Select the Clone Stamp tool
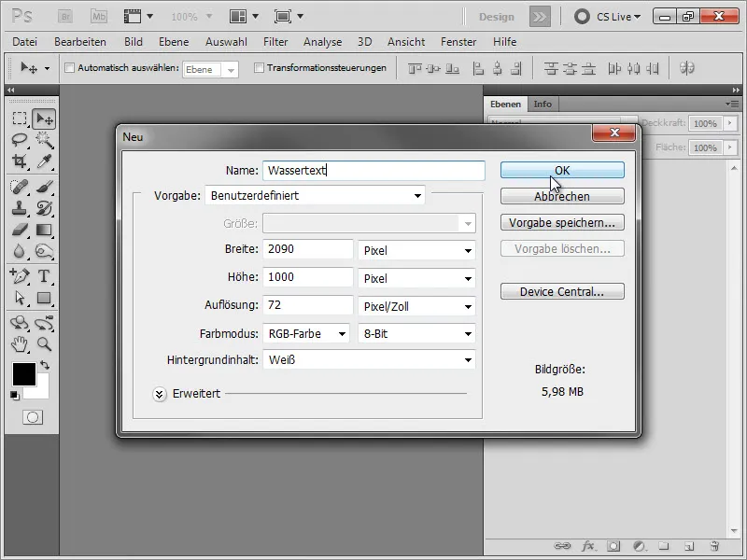Screen dimensions: 747x560 pyautogui.click(x=20, y=208)
